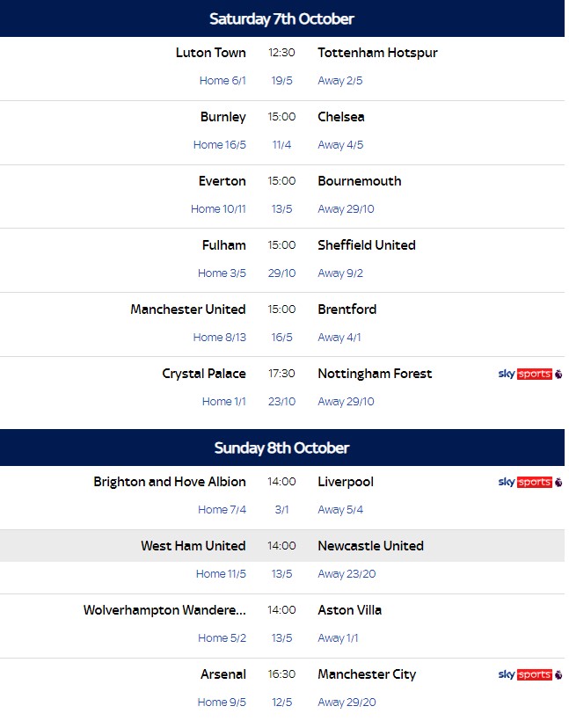Select Home 6/1 odds for Luton Town
Screen dimensions: 569x728
click(x=222, y=81)
